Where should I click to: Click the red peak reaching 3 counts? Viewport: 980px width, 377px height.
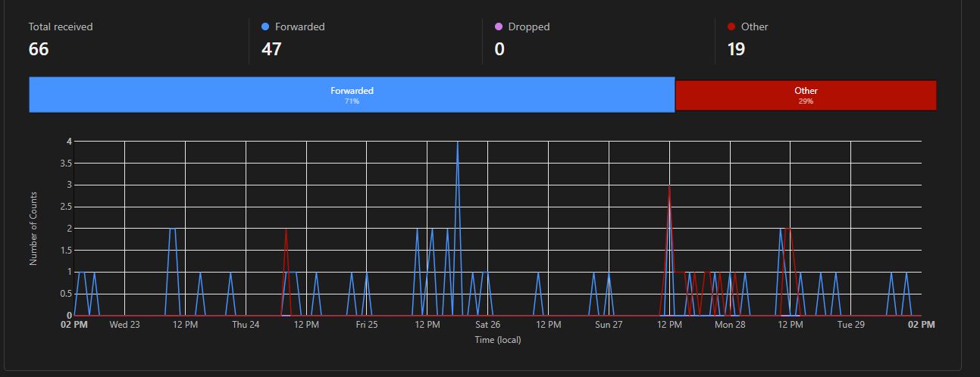pos(668,186)
